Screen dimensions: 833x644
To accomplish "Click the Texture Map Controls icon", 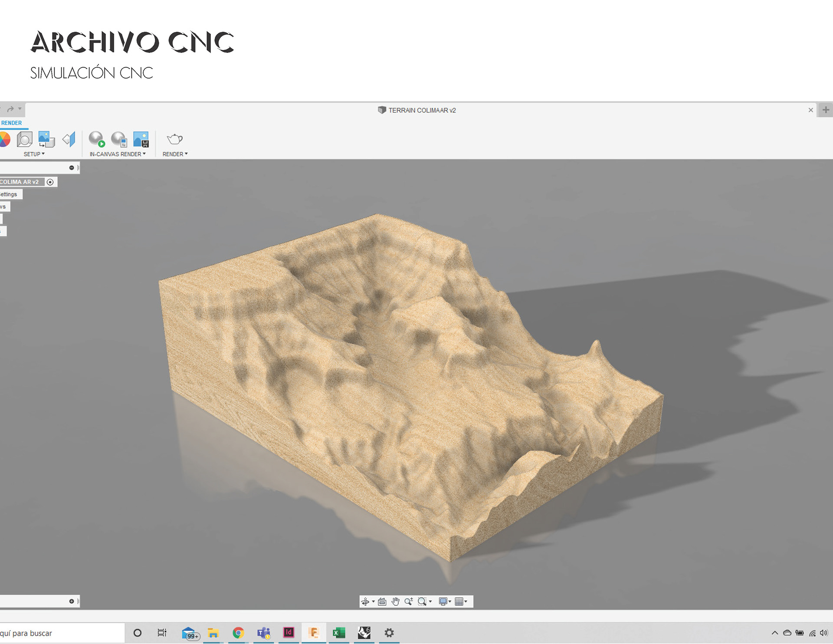I will [x=69, y=139].
